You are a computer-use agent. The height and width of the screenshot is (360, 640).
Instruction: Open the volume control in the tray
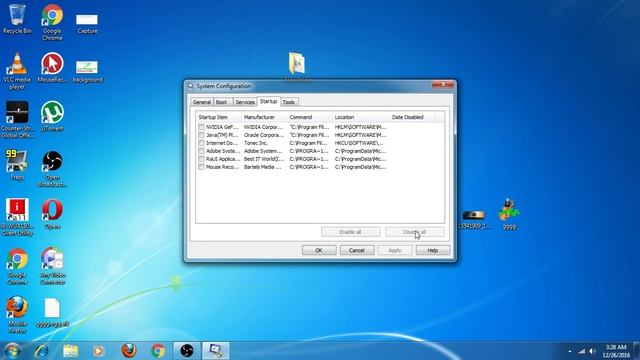click(592, 351)
